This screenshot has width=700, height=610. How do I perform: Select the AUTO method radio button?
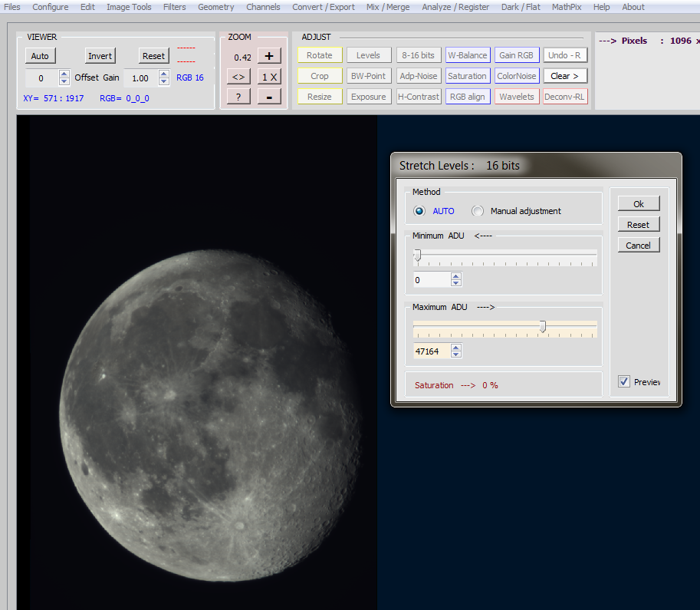coord(419,211)
